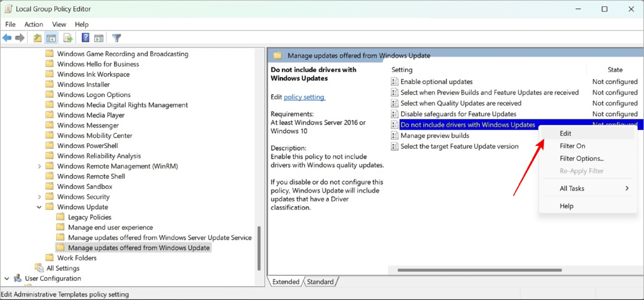Click the Manage preview builds policy icon
The width and height of the screenshot is (644, 300).
pos(395,135)
